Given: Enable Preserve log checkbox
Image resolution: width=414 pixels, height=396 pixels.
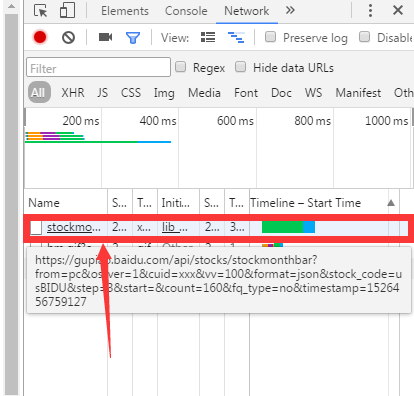Looking at the screenshot, I should pos(270,37).
